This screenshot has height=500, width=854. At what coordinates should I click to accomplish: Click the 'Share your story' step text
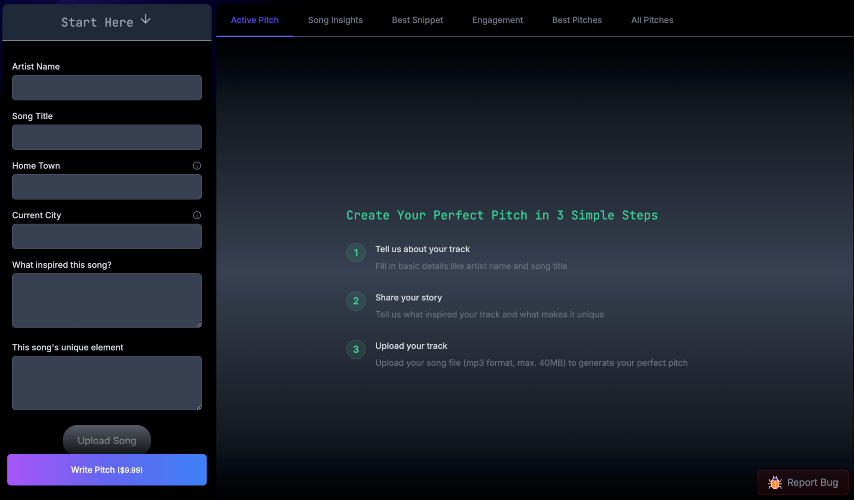click(408, 297)
